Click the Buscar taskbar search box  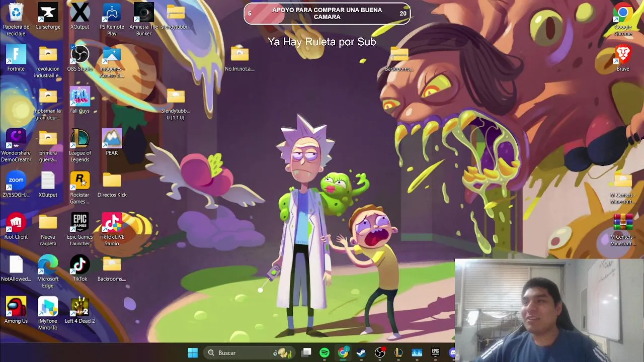click(x=250, y=352)
